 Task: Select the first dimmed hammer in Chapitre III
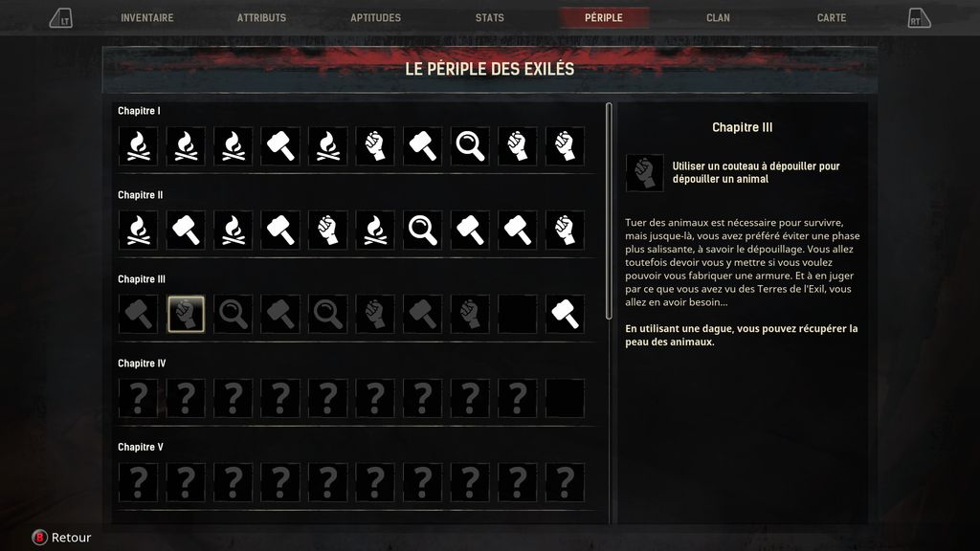tap(138, 314)
